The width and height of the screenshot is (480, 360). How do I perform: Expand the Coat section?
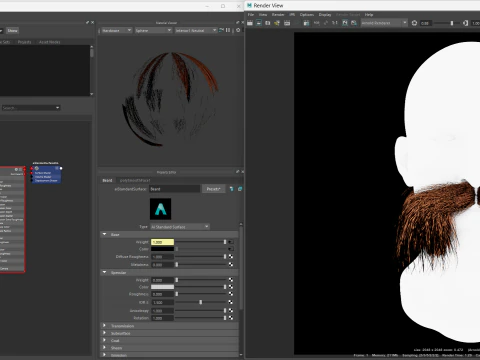click(x=105, y=340)
